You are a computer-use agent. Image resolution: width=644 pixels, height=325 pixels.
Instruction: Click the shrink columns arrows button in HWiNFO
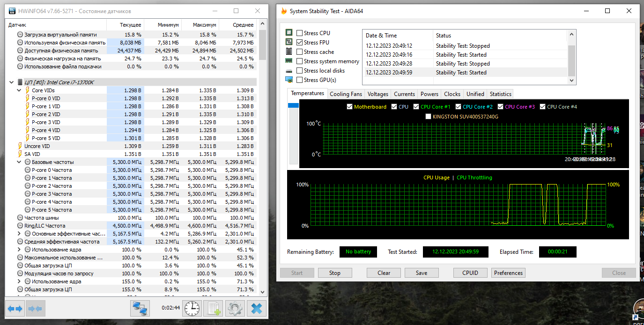(35, 309)
